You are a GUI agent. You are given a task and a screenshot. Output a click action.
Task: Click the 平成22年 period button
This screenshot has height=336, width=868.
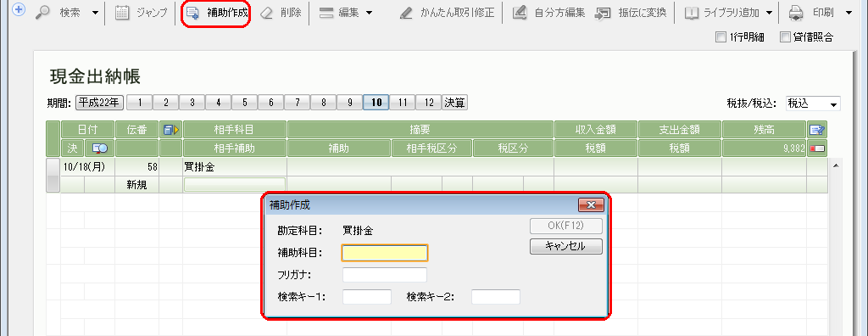100,103
